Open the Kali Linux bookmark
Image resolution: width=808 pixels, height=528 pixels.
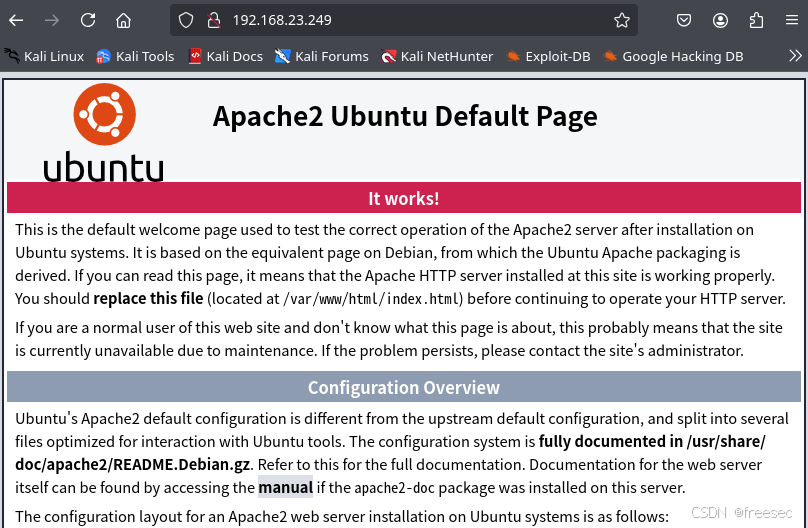pyautogui.click(x=44, y=56)
